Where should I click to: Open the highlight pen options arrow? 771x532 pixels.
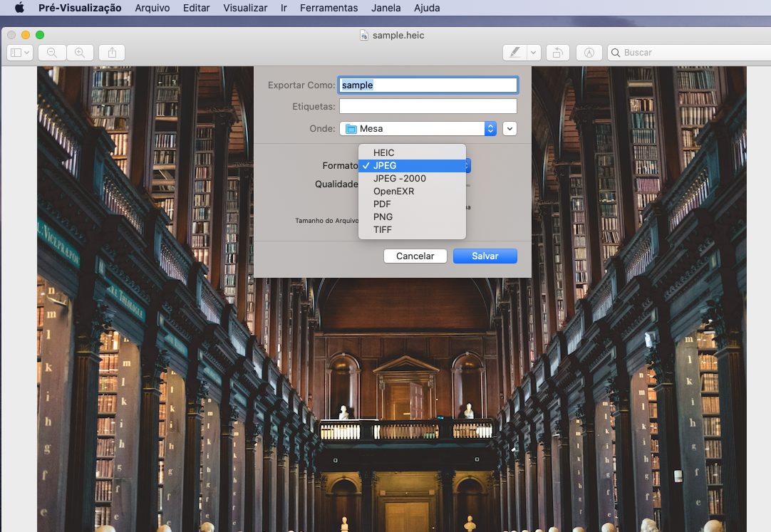(x=532, y=53)
